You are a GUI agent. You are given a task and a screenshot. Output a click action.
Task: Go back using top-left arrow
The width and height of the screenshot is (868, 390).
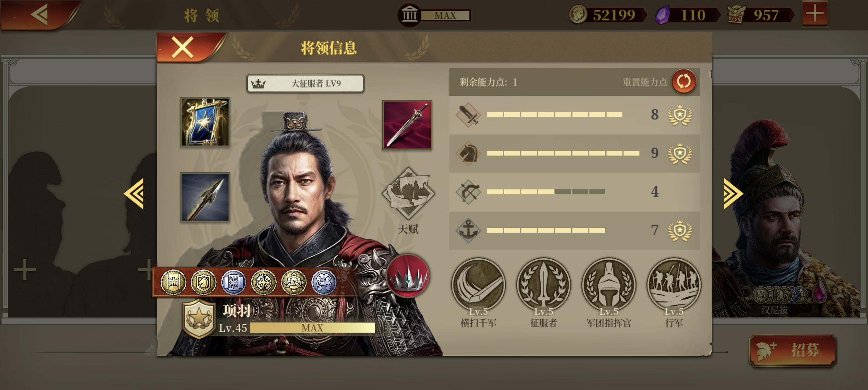click(x=40, y=14)
